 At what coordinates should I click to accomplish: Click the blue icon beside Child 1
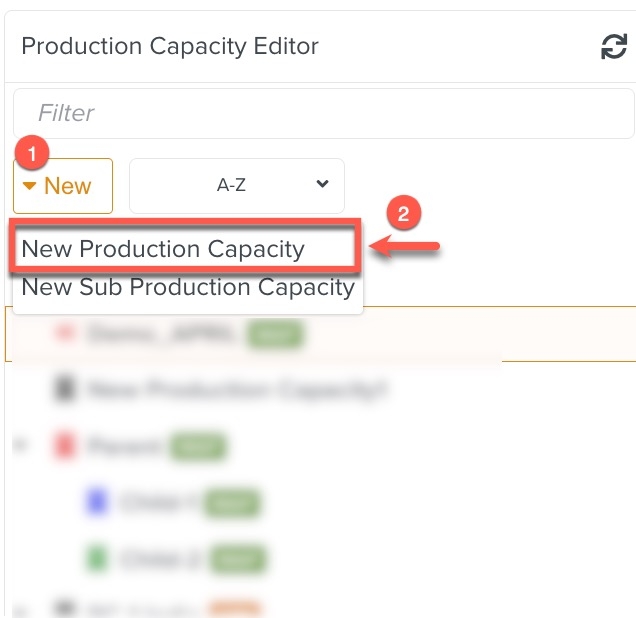pos(97,503)
